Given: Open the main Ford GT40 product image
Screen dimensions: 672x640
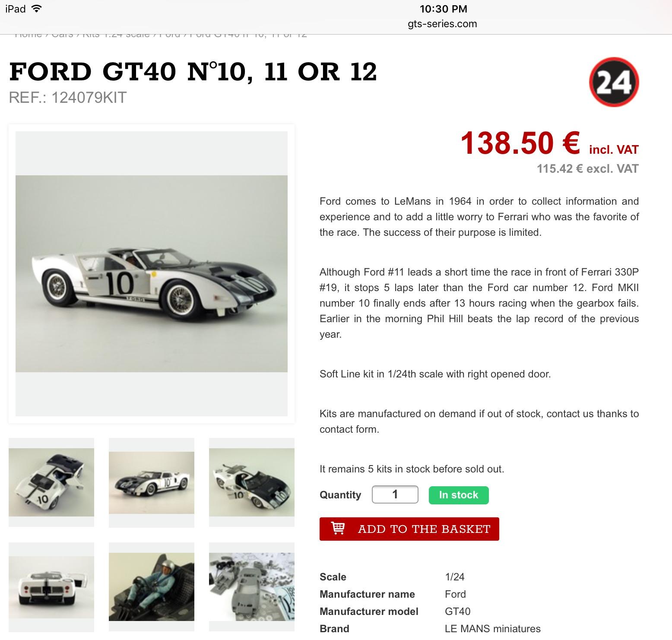Looking at the screenshot, I should click(152, 274).
